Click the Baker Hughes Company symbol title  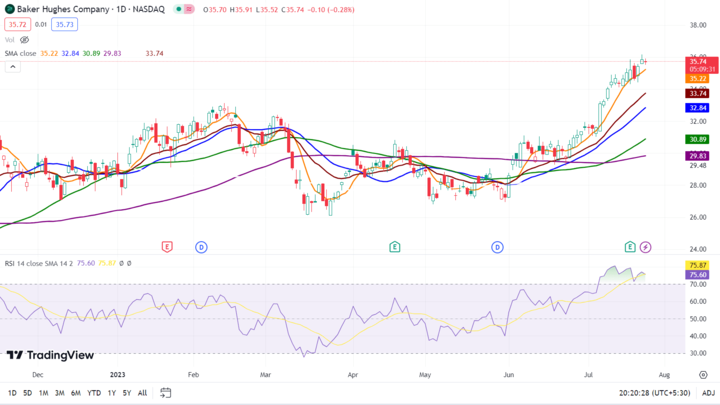(x=90, y=9)
